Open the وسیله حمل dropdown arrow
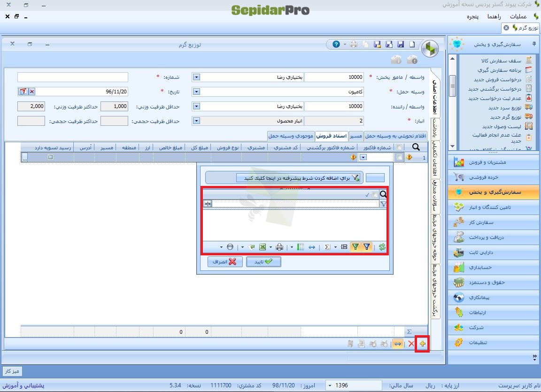 click(196, 92)
